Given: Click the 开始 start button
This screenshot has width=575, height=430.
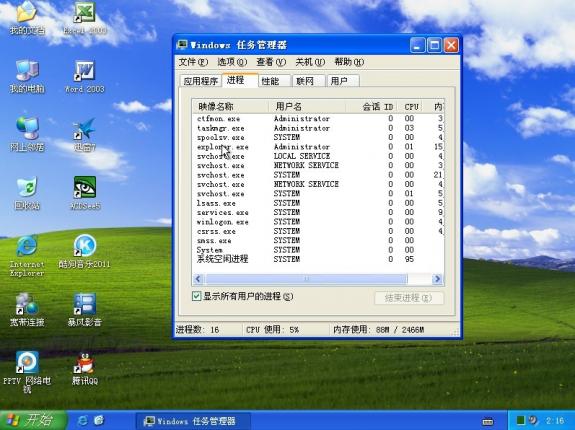Looking at the screenshot, I should click(34, 420).
